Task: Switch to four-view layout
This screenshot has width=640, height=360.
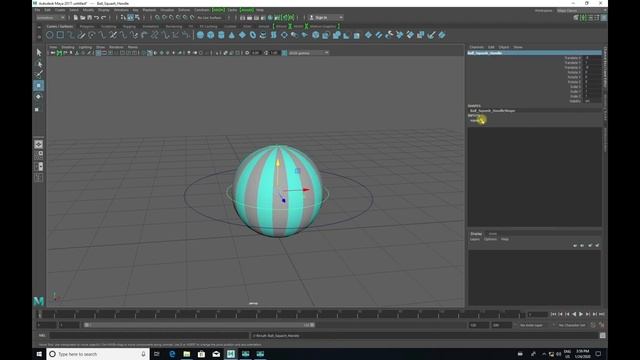Action: tap(38, 155)
